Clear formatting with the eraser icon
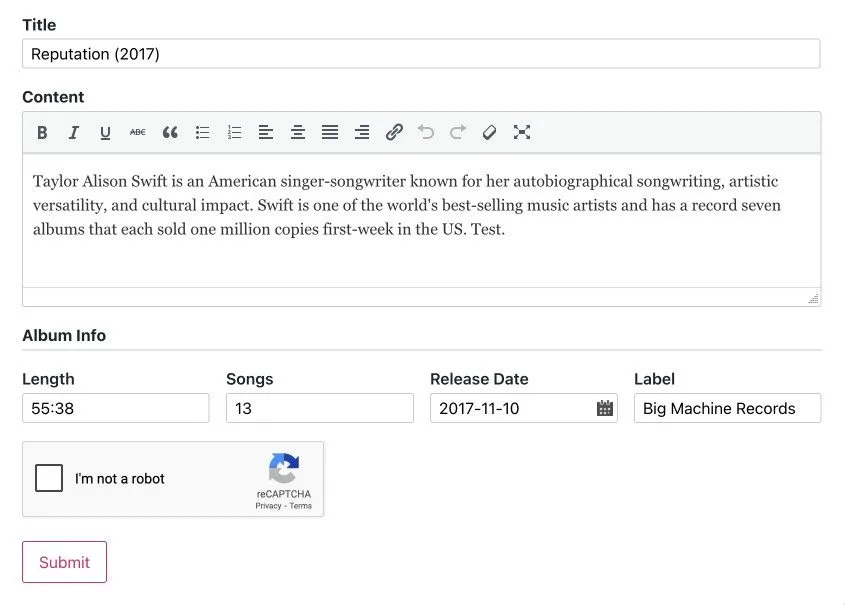845x605 pixels. (489, 132)
